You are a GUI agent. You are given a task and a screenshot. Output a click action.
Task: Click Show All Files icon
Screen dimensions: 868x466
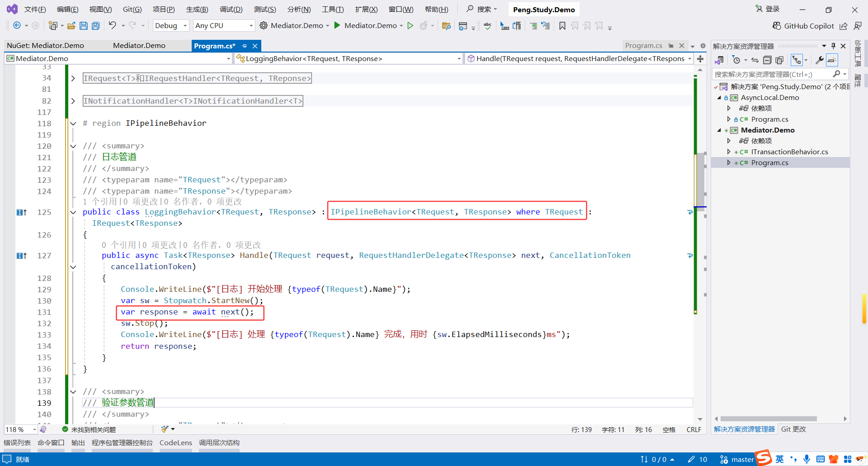(x=779, y=60)
